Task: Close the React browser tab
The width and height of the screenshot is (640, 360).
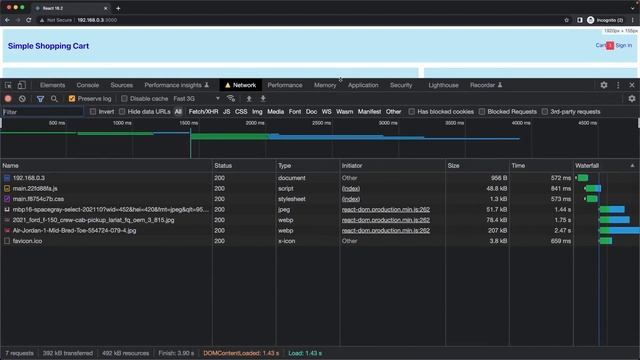Action: click(106, 8)
